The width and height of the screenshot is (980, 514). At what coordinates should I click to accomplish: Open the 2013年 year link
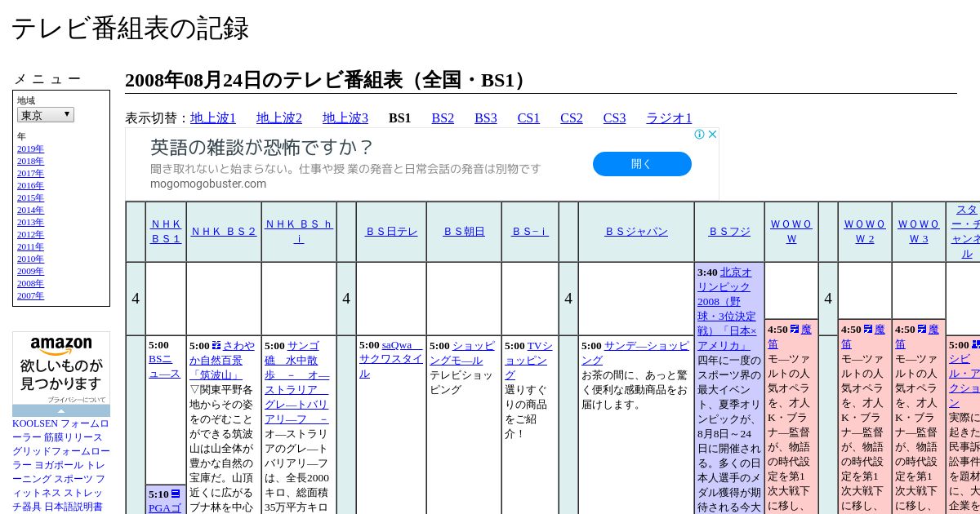click(x=30, y=222)
